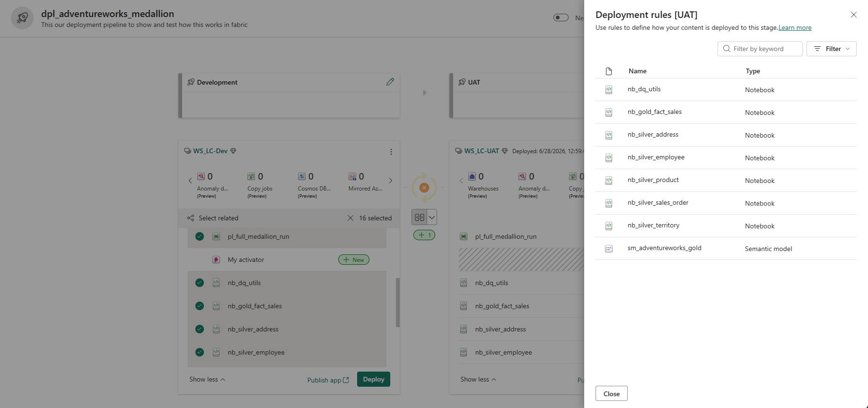Toggle the new view switch in header
The width and height of the screenshot is (868, 408).
coord(561,17)
